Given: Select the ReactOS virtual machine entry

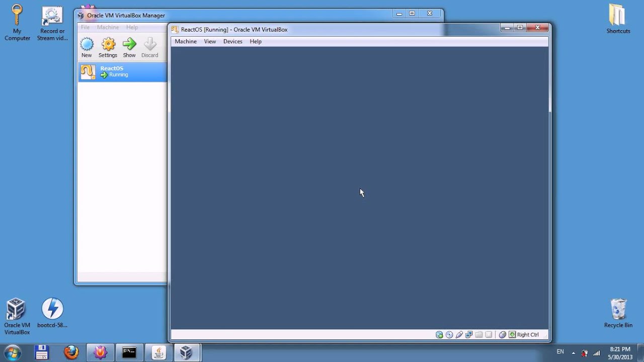Looking at the screenshot, I should [x=122, y=72].
